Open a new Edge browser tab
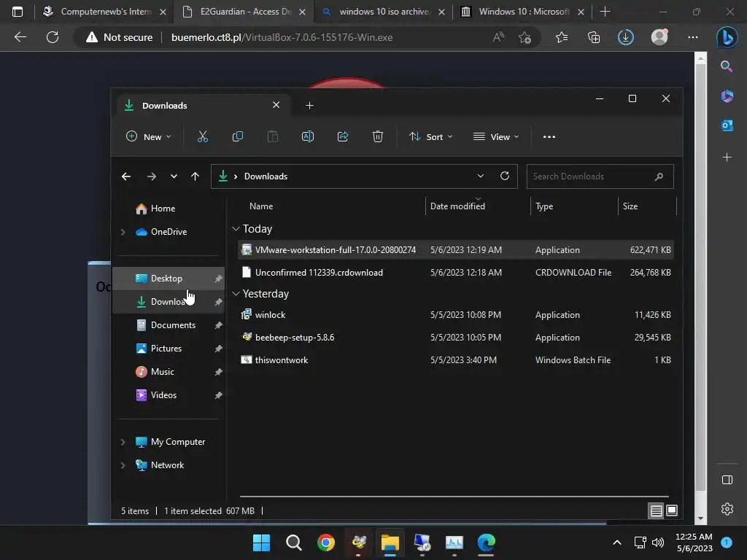Image resolution: width=747 pixels, height=560 pixels. click(605, 12)
